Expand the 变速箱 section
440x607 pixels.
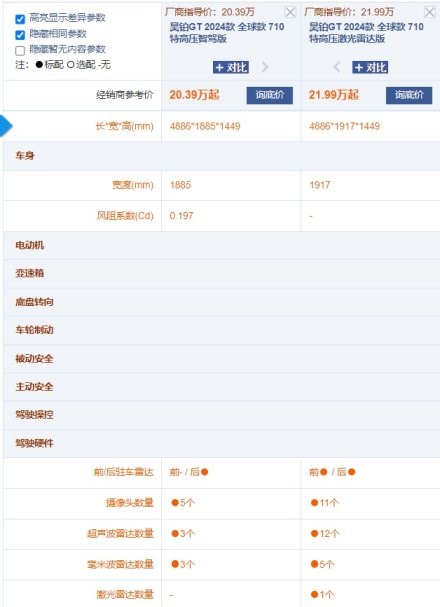coord(221,273)
